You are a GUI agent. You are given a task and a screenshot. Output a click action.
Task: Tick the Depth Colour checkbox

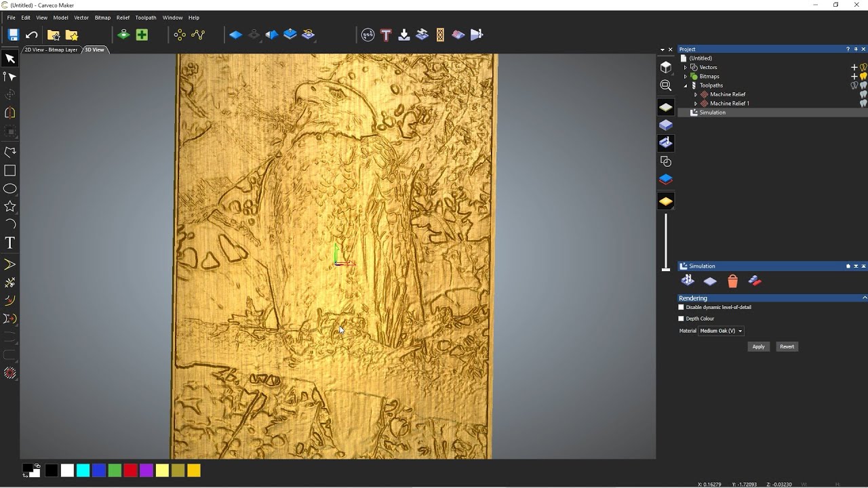[x=682, y=319]
